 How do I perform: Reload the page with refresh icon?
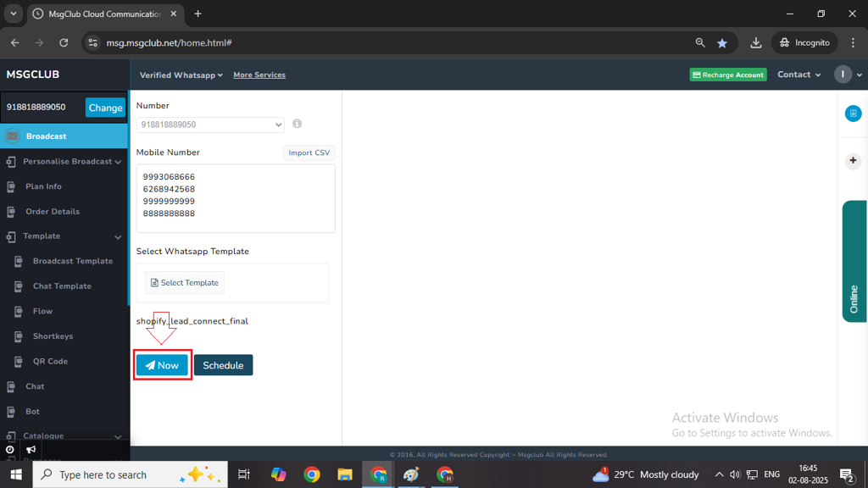[x=64, y=42]
